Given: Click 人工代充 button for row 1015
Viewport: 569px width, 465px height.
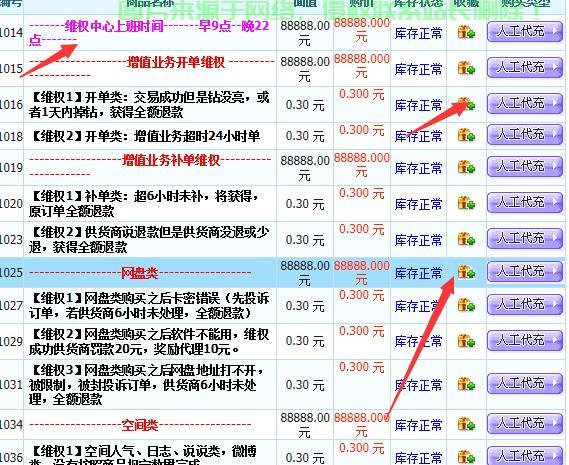Looking at the screenshot, I should [525, 68].
